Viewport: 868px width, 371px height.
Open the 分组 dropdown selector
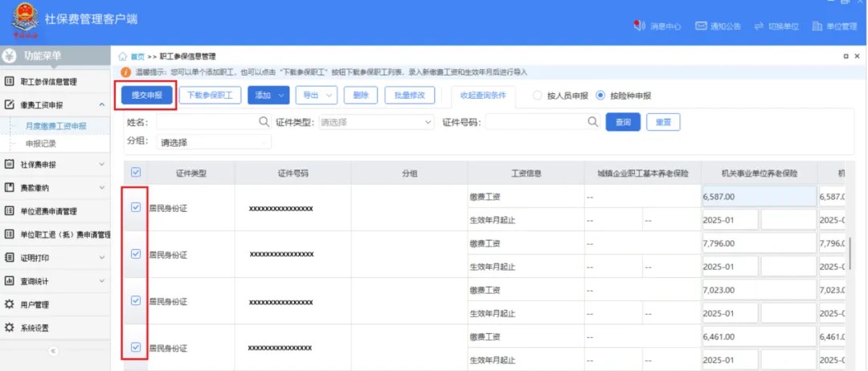(x=214, y=142)
